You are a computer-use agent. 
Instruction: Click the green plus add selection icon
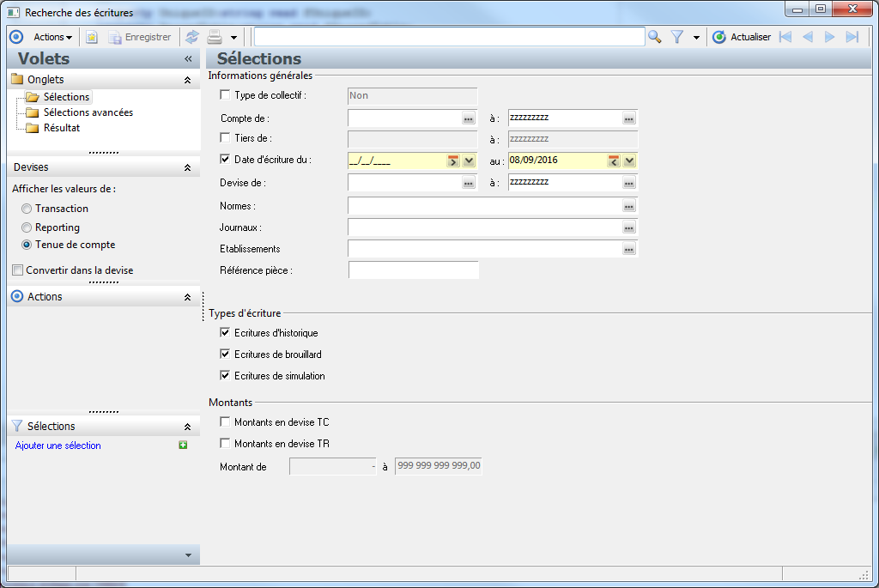[183, 445]
